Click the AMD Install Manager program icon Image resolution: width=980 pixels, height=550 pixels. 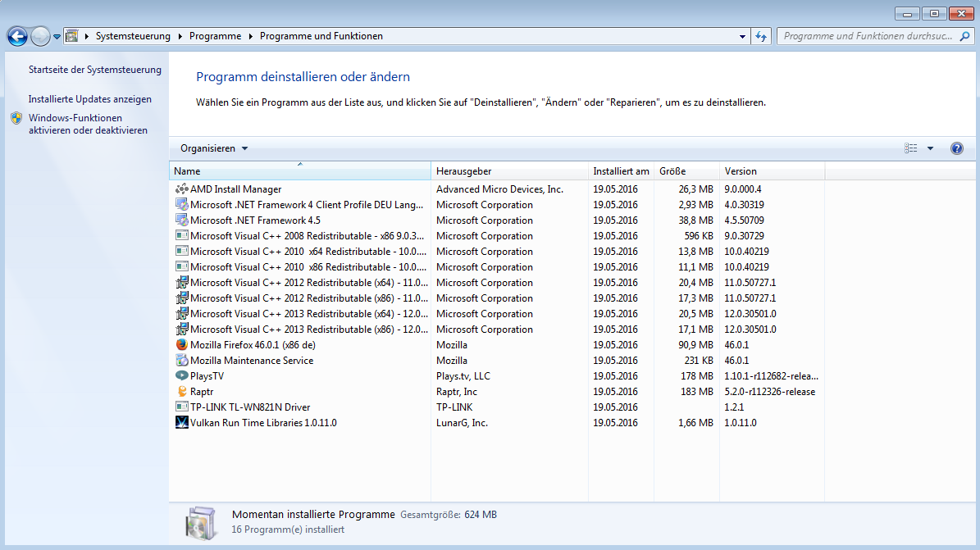(x=182, y=189)
